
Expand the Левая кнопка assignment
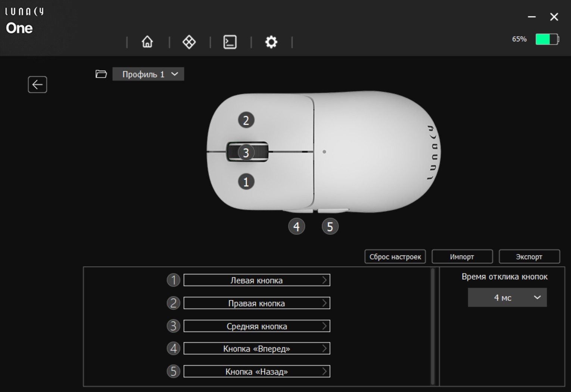click(x=257, y=280)
